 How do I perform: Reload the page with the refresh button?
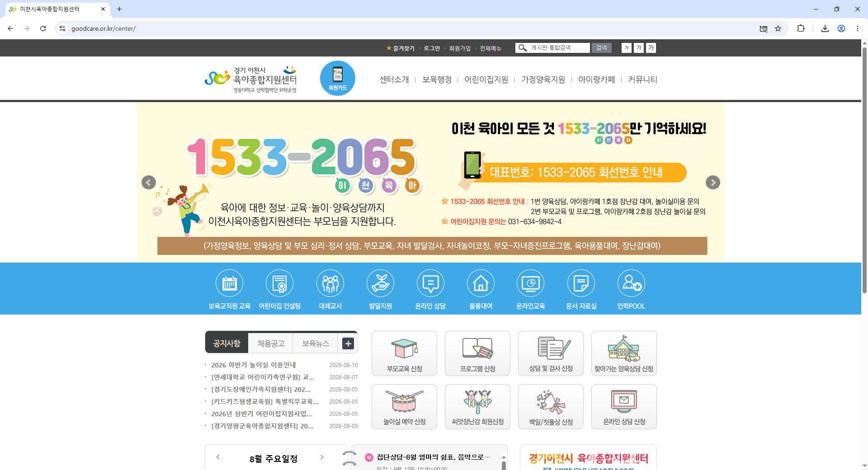pyautogui.click(x=43, y=28)
